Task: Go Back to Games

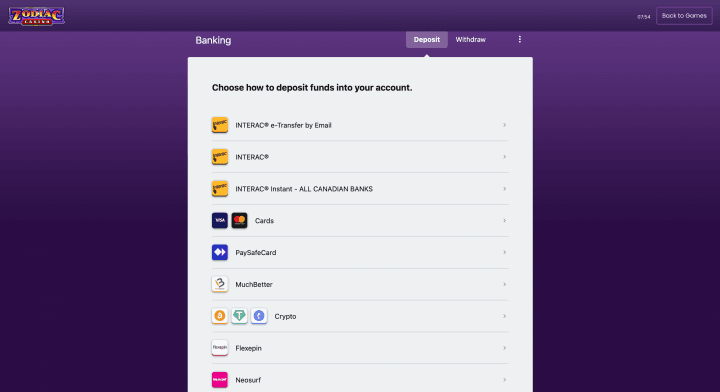Action: tap(684, 16)
